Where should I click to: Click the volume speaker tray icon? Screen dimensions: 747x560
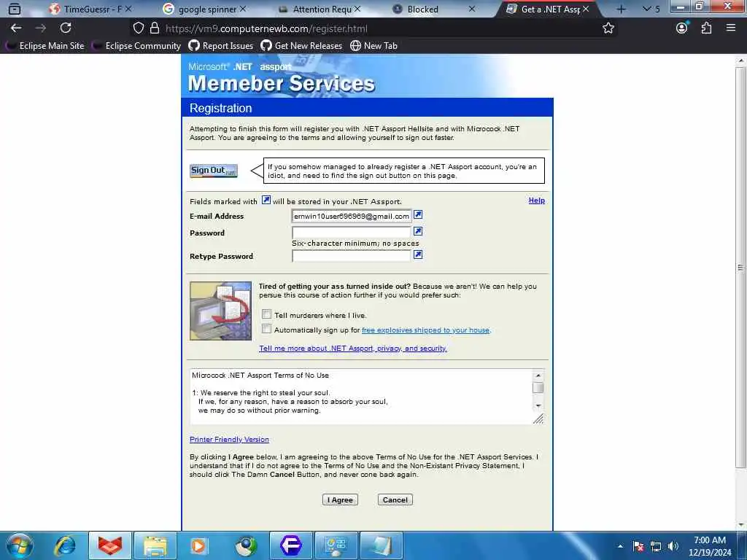coord(673,546)
